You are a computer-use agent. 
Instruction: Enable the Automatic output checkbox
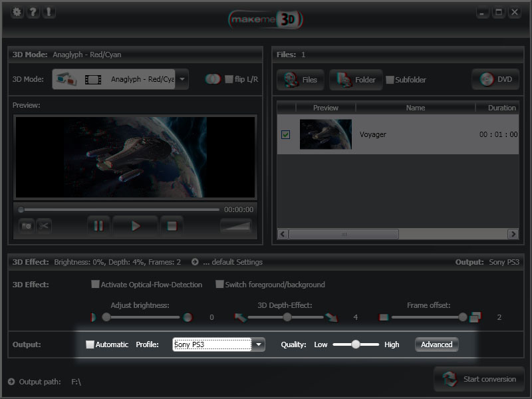(90, 344)
